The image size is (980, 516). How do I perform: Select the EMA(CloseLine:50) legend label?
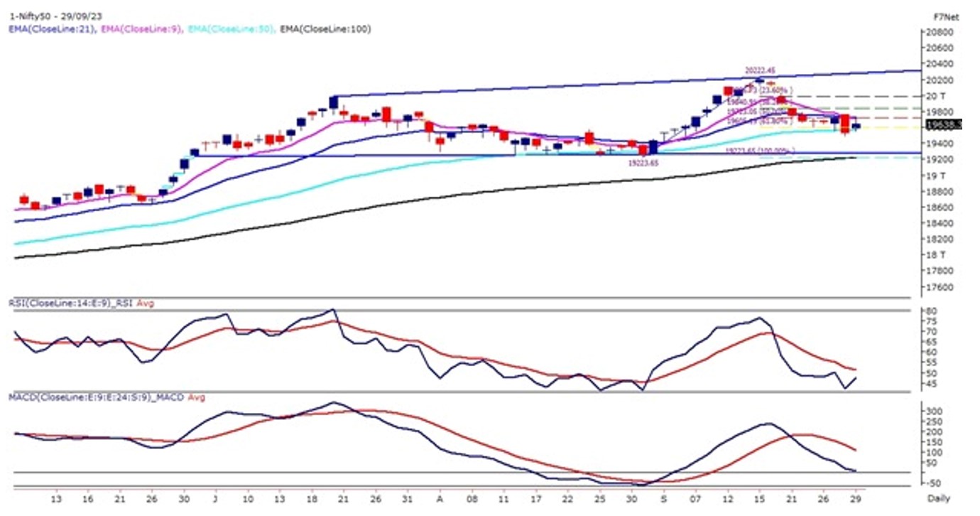pyautogui.click(x=231, y=29)
